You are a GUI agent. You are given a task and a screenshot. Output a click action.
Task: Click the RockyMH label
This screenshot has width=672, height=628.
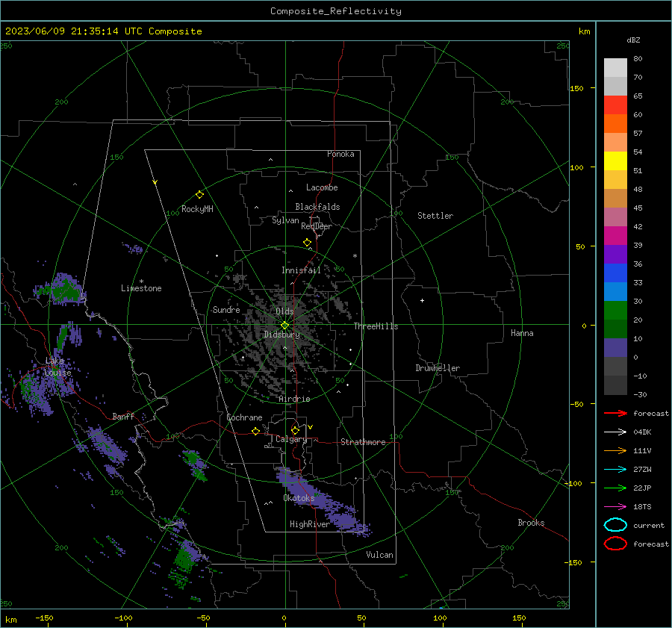click(x=197, y=209)
